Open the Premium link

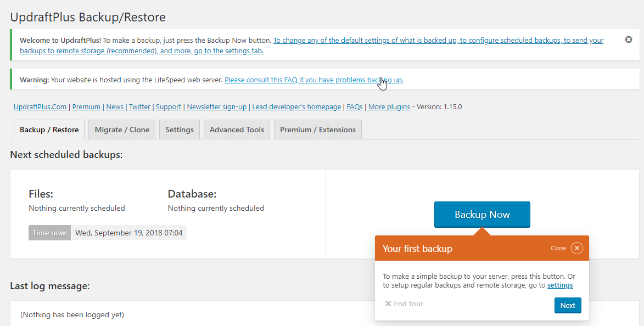coord(86,106)
